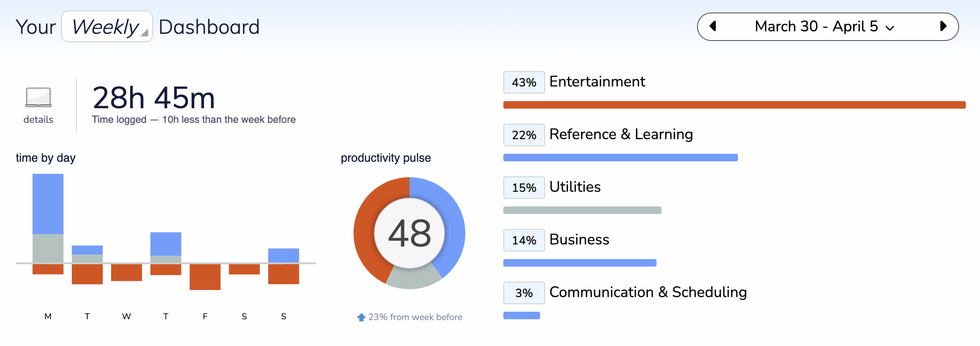Go to next week with right arrow
Screen dimensions: 980x346
tap(943, 26)
